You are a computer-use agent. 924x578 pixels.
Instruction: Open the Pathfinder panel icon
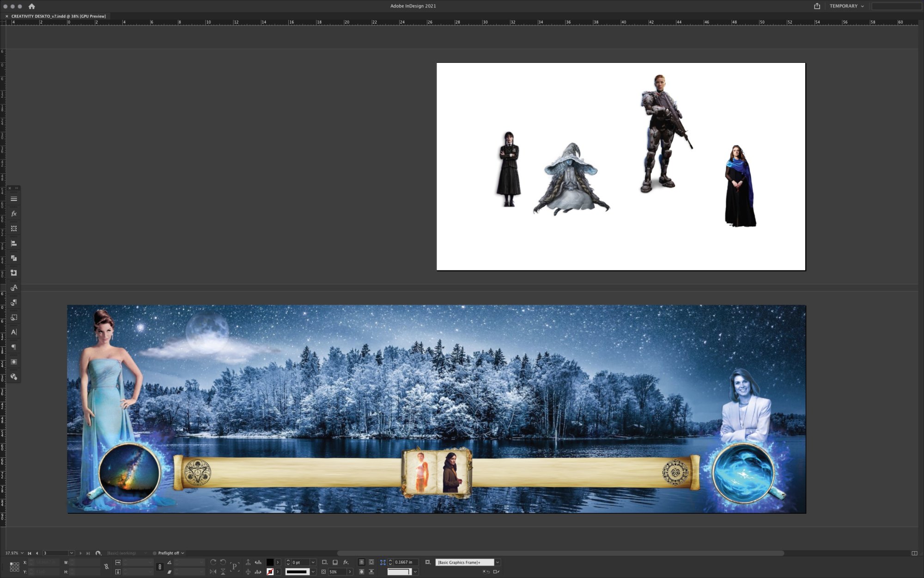(x=14, y=258)
